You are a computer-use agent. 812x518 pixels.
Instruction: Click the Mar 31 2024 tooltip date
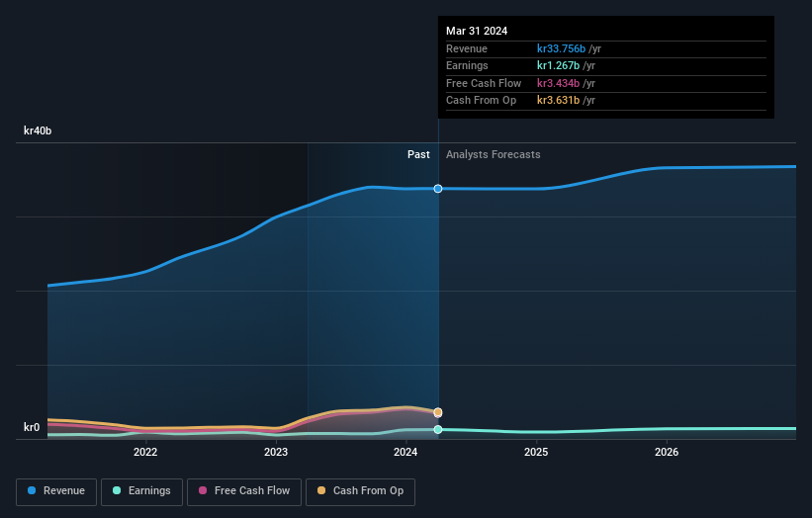(477, 31)
